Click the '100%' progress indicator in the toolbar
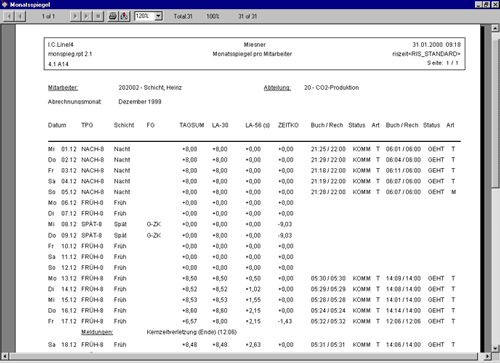 tap(213, 16)
